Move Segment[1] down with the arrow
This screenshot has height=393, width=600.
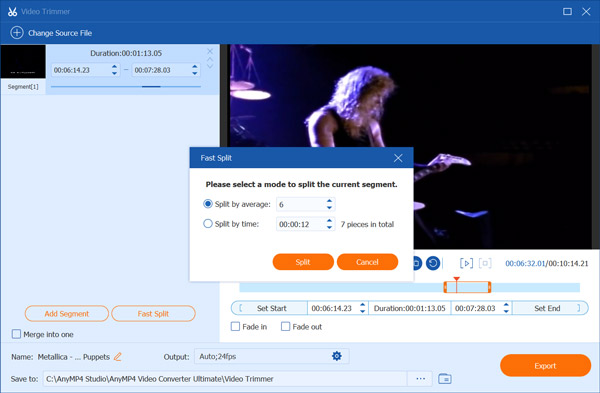[x=210, y=66]
